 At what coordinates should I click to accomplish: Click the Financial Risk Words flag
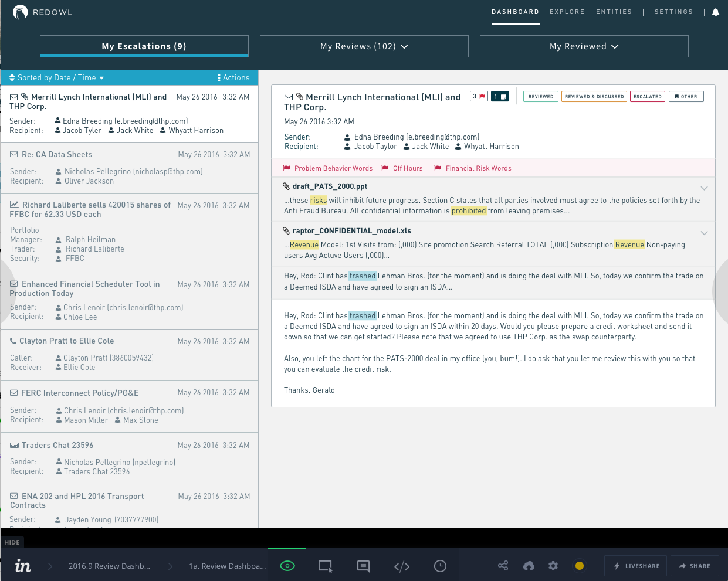click(x=472, y=168)
